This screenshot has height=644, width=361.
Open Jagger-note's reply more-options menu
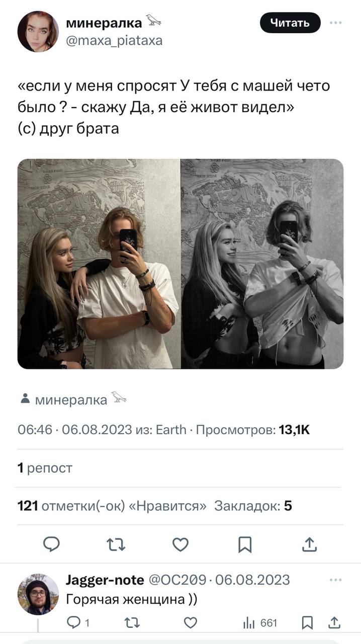click(335, 580)
